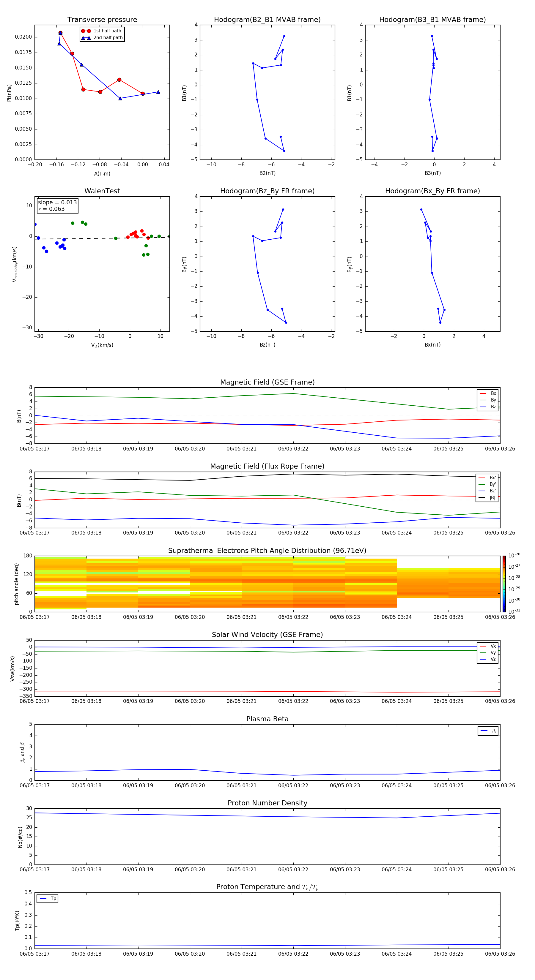This screenshot has width=535, height=980.
Task: Click the "pitch angle (deg)" y-axis label
Action: pos(16,584)
